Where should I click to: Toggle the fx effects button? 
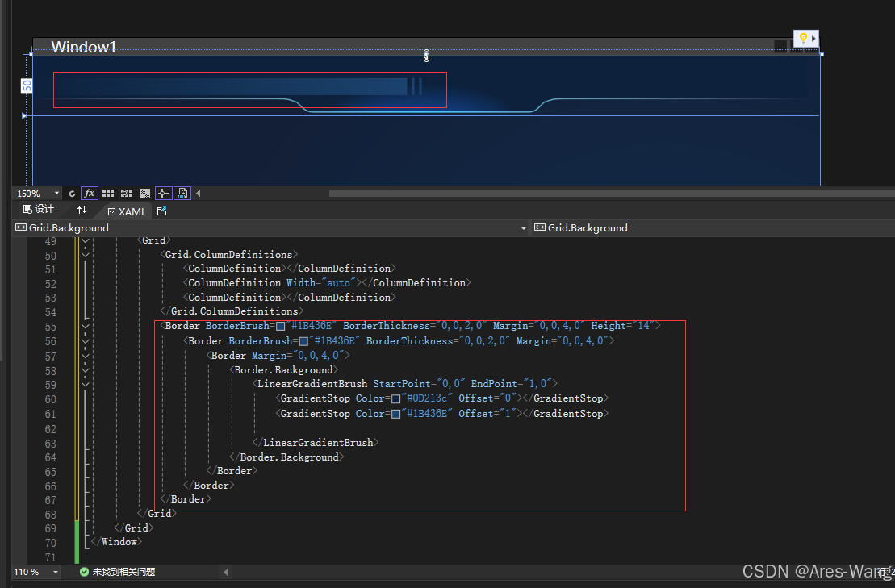[90, 194]
